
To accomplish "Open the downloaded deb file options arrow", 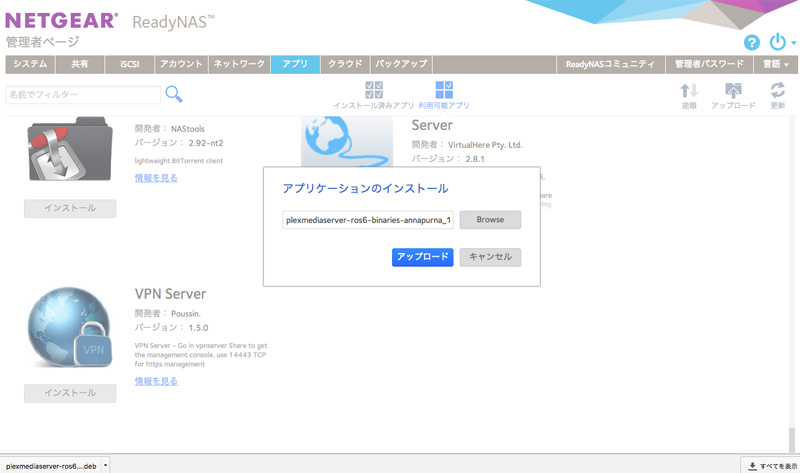I will point(105,466).
